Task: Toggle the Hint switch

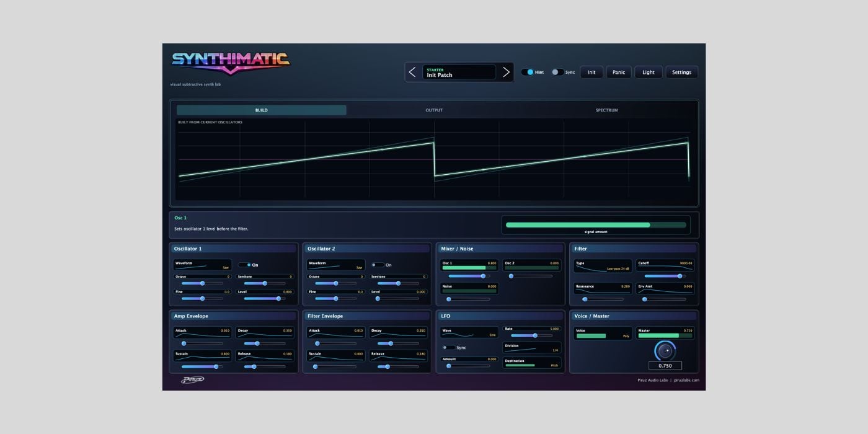Action: (527, 72)
